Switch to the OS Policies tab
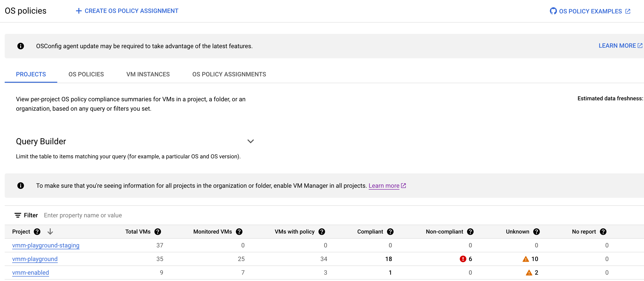This screenshot has height=281, width=644. 86,74
